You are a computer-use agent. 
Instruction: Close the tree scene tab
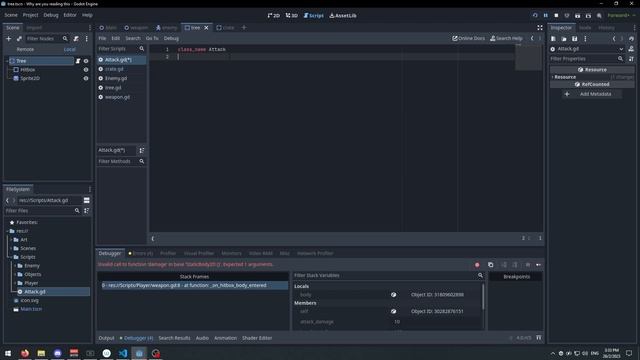pyautogui.click(x=206, y=28)
